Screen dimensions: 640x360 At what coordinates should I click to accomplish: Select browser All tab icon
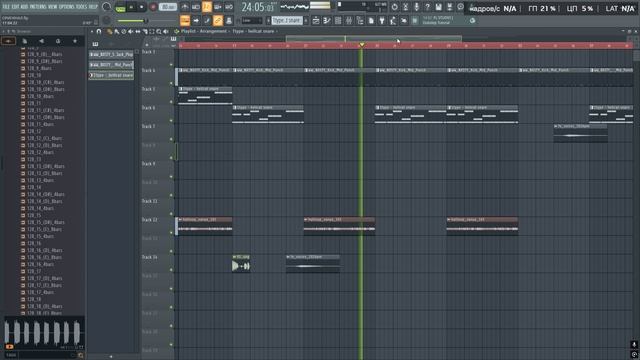click(9, 41)
